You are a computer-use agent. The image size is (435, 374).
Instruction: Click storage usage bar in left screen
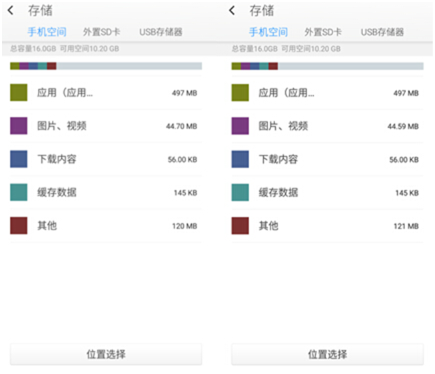point(106,66)
